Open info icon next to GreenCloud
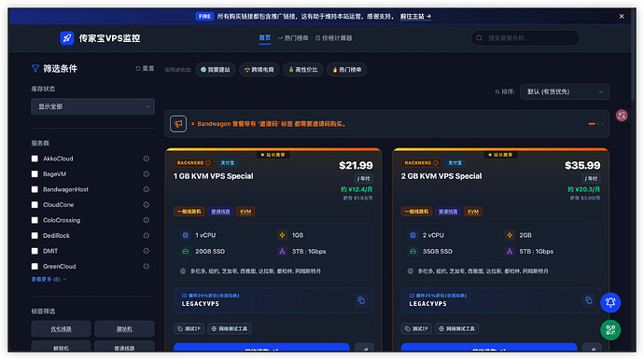 147,267
